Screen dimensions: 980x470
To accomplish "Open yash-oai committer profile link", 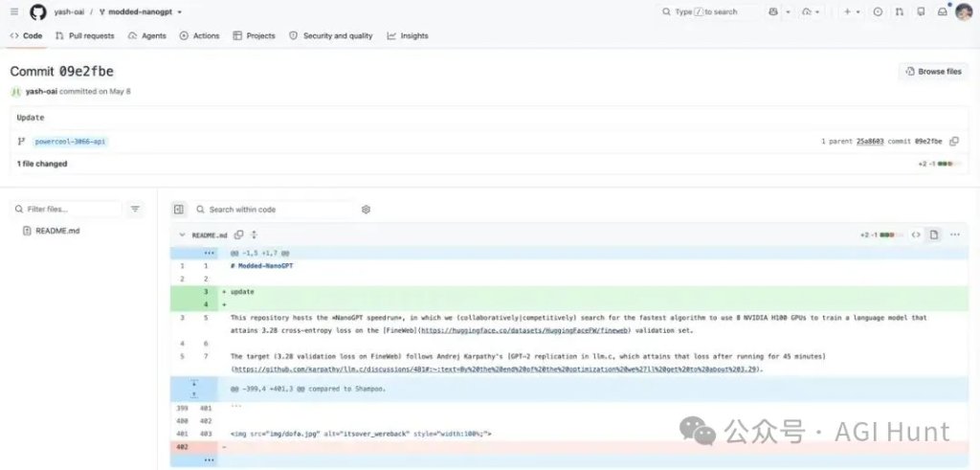I will pyautogui.click(x=42, y=91).
